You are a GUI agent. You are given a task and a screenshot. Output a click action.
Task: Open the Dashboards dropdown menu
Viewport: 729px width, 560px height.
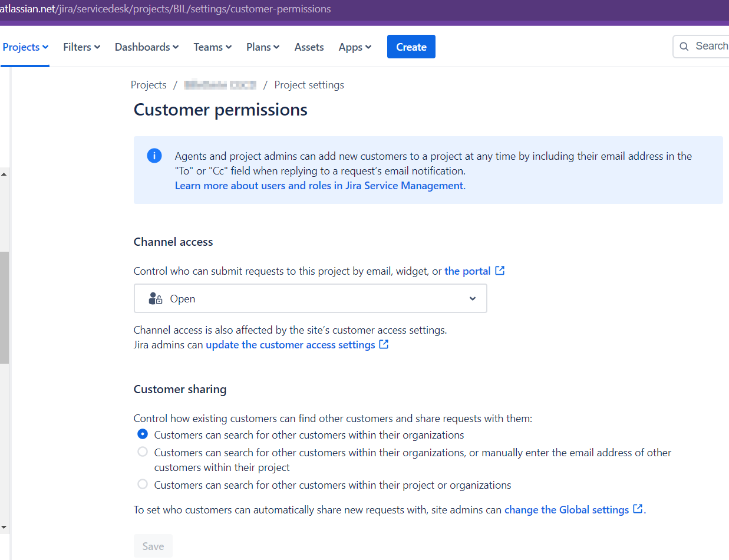click(147, 47)
